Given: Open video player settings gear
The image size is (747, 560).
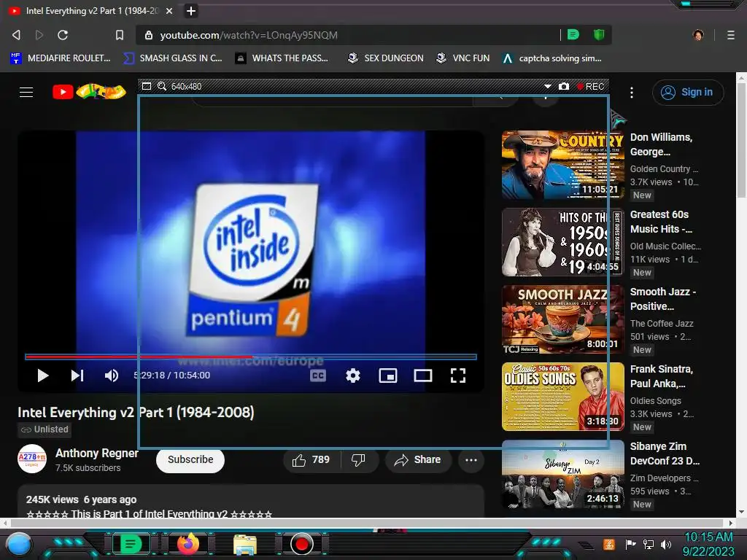Looking at the screenshot, I should coord(352,376).
